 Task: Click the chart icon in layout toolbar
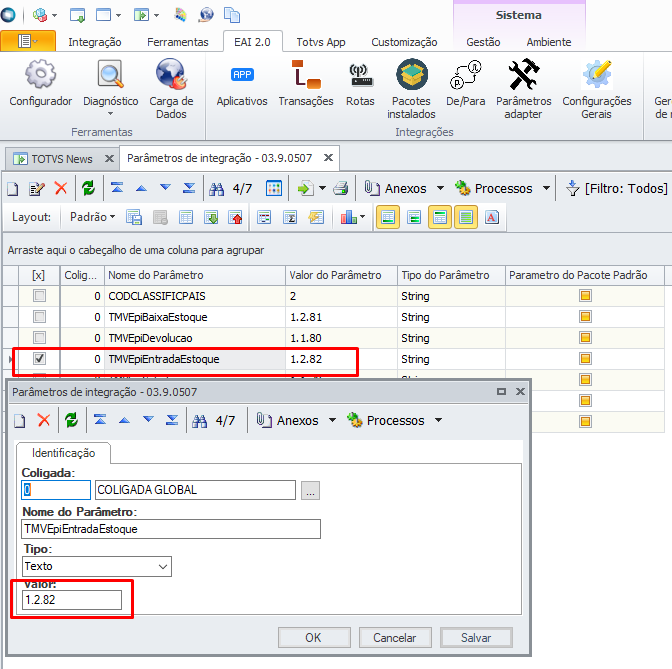(349, 217)
